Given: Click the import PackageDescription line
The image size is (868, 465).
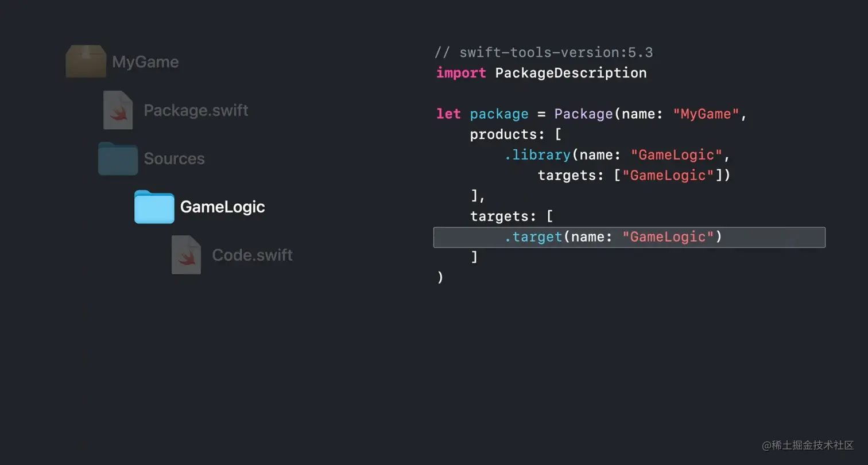Looking at the screenshot, I should pos(541,73).
